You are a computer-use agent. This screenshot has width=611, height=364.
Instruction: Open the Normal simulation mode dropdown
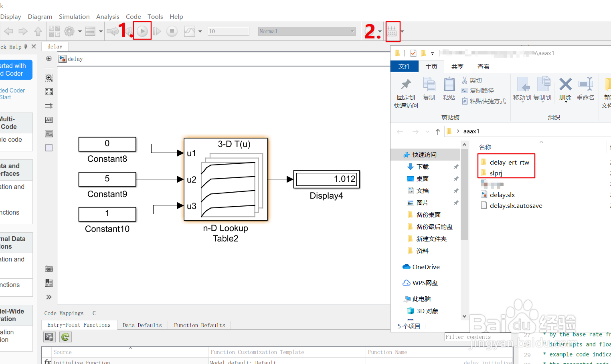pos(307,31)
